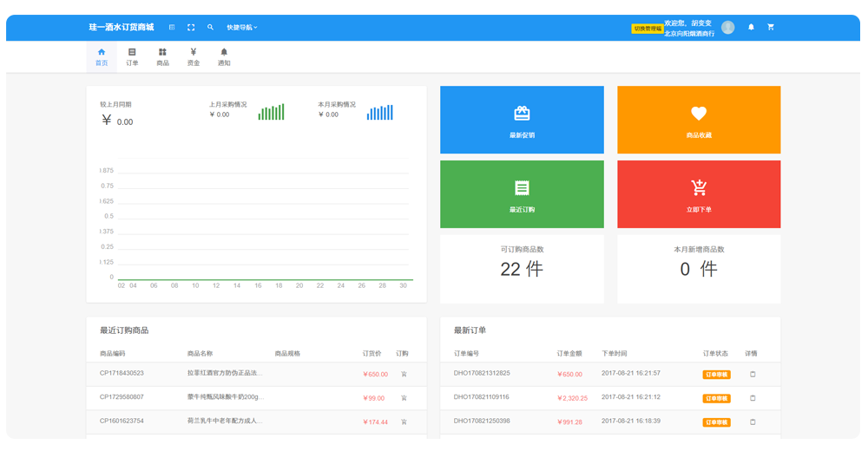This screenshot has height=451, width=868.
Task: Go to the 资金 tab
Action: tap(194, 56)
